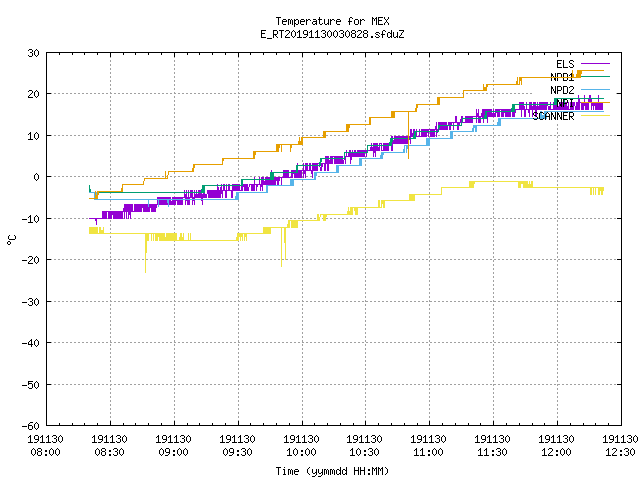This screenshot has height=480, width=640.
Task: Click the y-axis tick label "20"
Action: pyautogui.click(x=33, y=94)
